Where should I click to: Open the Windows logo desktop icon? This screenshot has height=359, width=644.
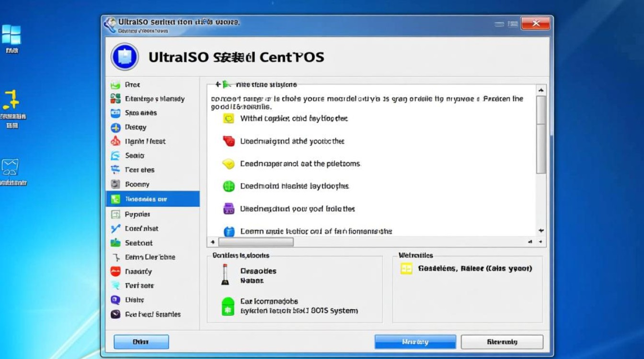click(11, 35)
